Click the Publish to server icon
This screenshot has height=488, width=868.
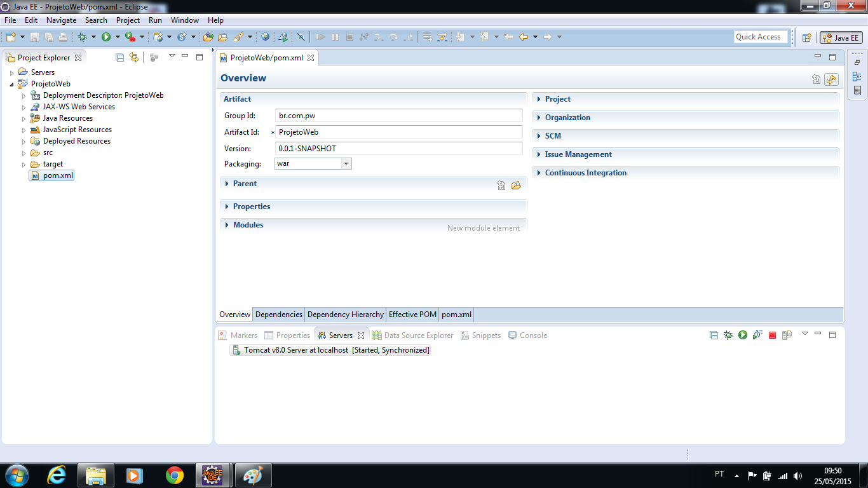click(787, 335)
